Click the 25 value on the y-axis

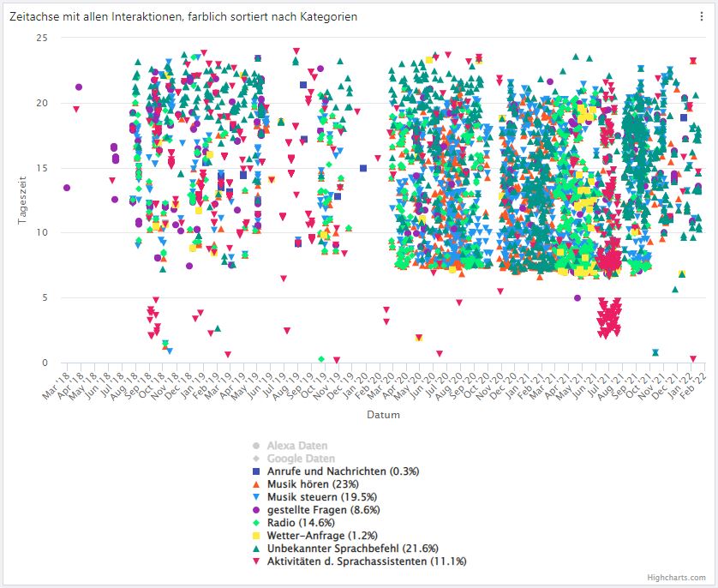coord(42,38)
